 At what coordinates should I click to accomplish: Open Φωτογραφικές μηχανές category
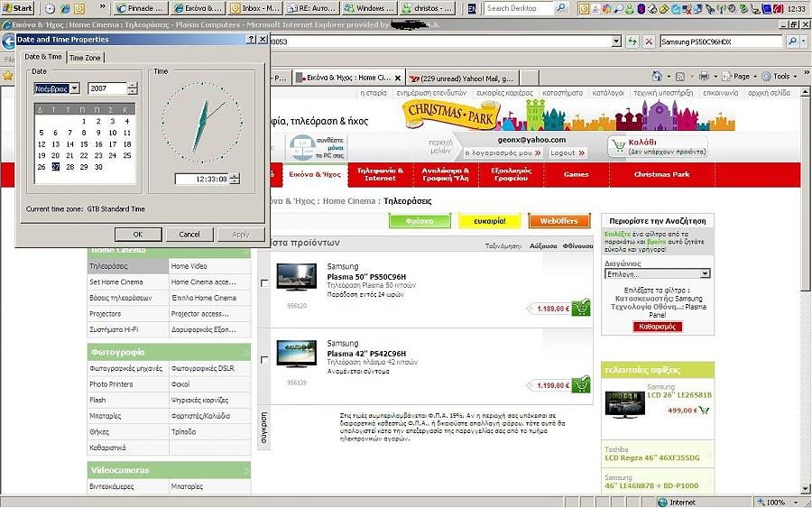click(x=125, y=369)
